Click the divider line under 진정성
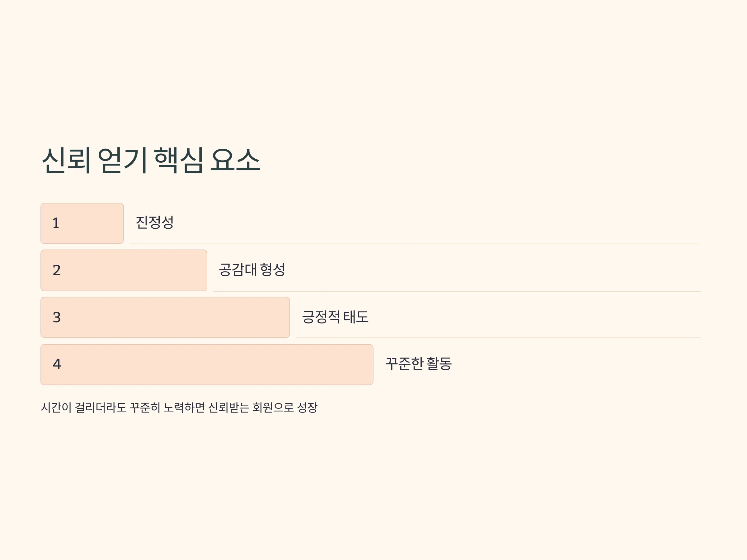The image size is (747, 560). coord(415,244)
